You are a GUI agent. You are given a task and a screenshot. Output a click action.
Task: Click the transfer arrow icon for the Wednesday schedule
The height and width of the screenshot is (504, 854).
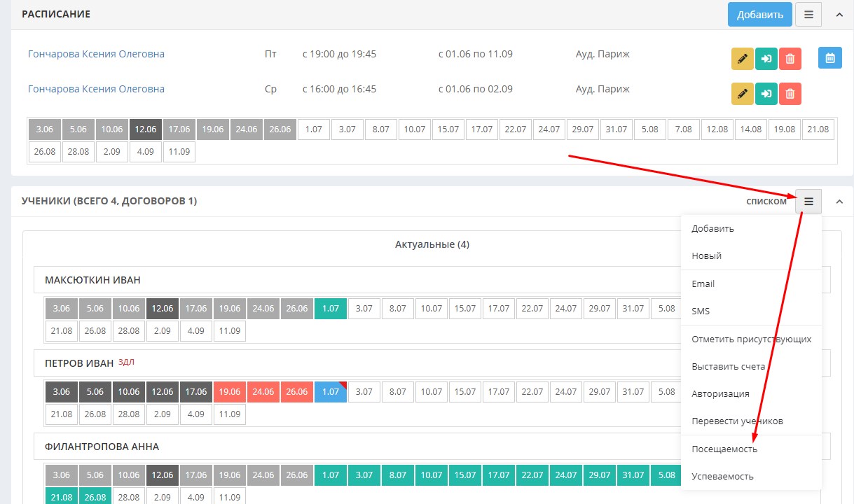click(766, 94)
